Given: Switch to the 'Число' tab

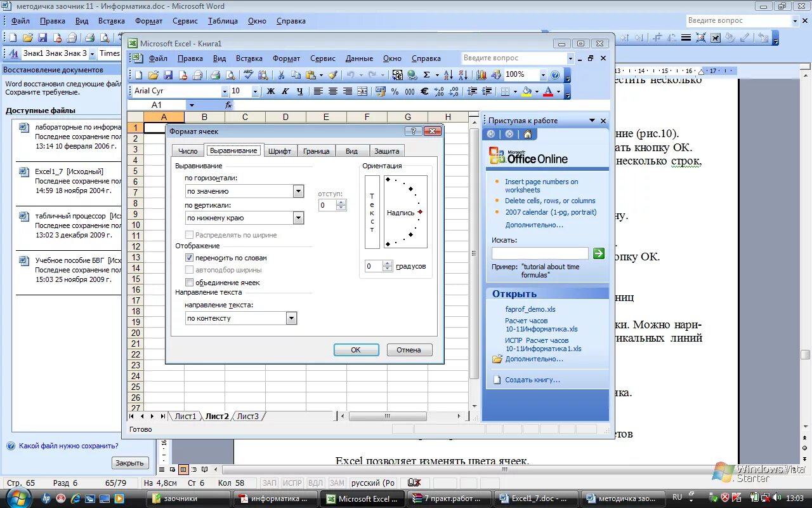Looking at the screenshot, I should tap(188, 151).
